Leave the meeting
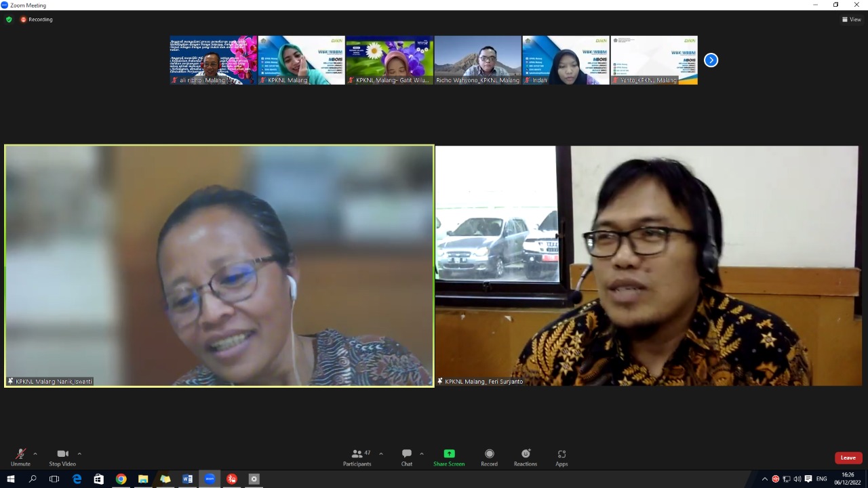868x488 pixels. (x=848, y=457)
